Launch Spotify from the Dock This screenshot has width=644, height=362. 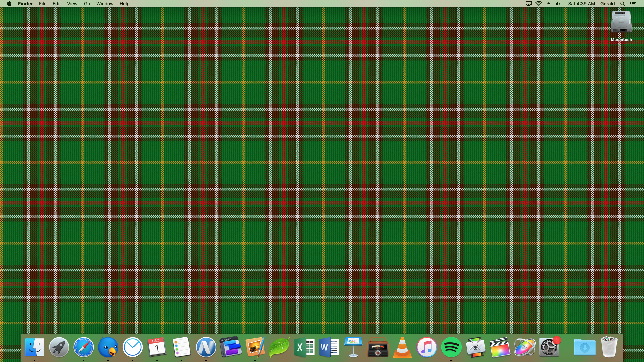click(x=451, y=347)
